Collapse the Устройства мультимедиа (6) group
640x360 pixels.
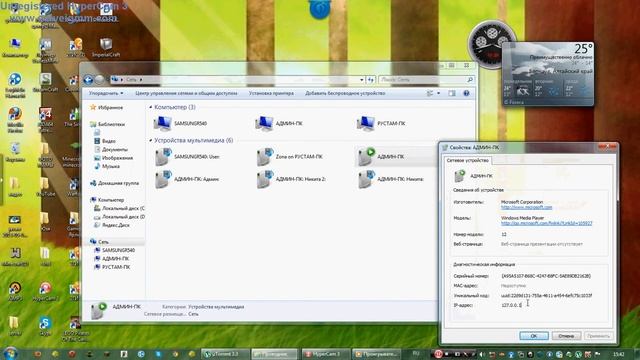click(151, 140)
